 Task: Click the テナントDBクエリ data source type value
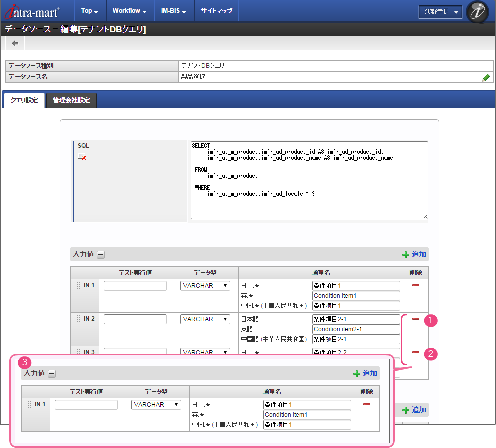pos(202,66)
